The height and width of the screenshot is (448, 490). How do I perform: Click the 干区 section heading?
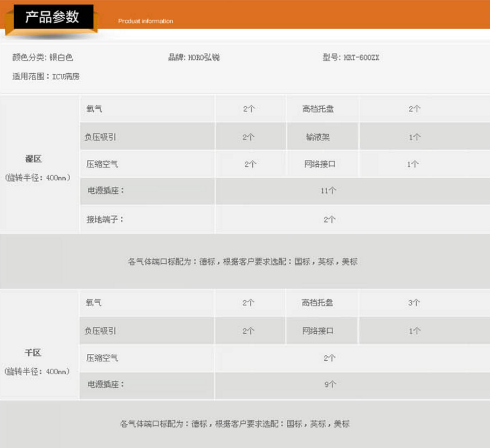(33, 353)
